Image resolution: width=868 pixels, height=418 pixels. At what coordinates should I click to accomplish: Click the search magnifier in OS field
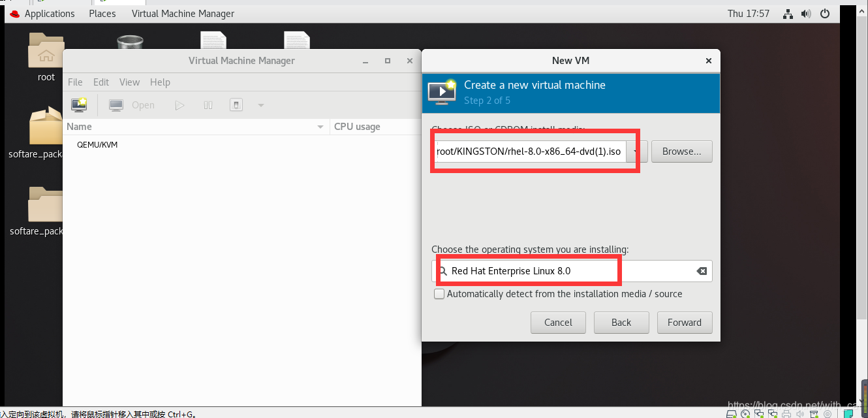442,271
